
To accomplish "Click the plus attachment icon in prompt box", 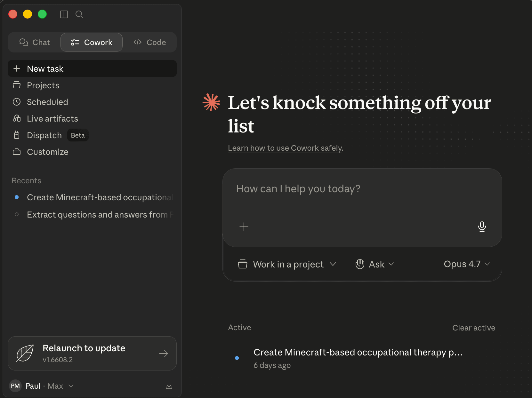I will coord(244,227).
